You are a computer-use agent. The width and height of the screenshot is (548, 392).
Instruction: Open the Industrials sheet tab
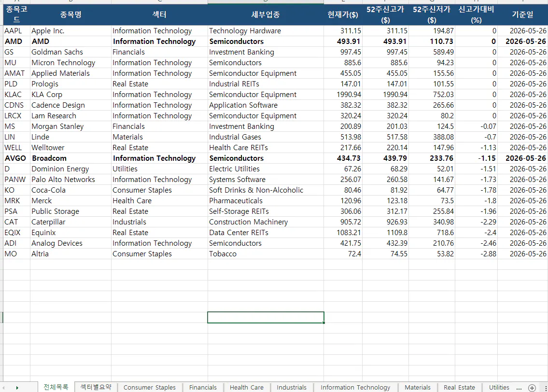[292, 387]
